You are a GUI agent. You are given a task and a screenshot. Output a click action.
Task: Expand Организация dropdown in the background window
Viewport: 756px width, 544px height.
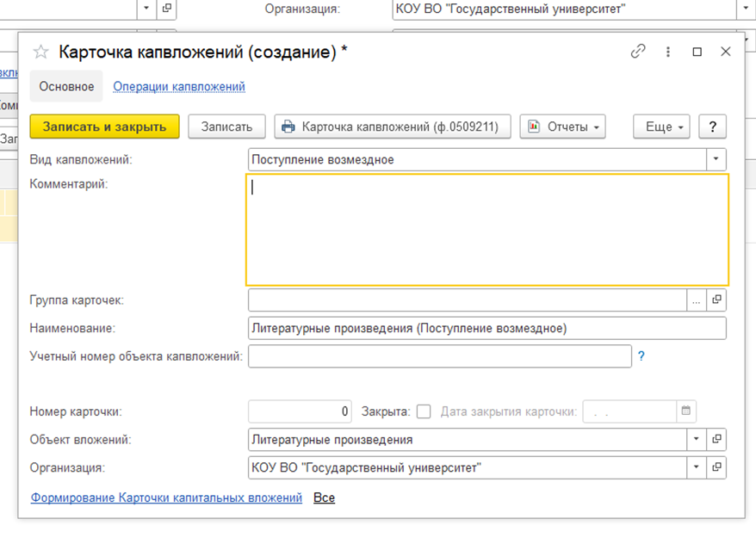746,9
